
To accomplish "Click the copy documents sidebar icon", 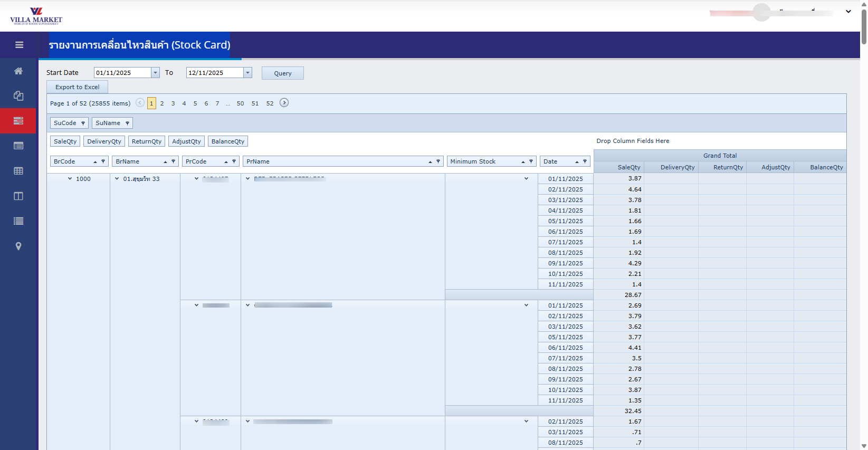I will click(18, 95).
